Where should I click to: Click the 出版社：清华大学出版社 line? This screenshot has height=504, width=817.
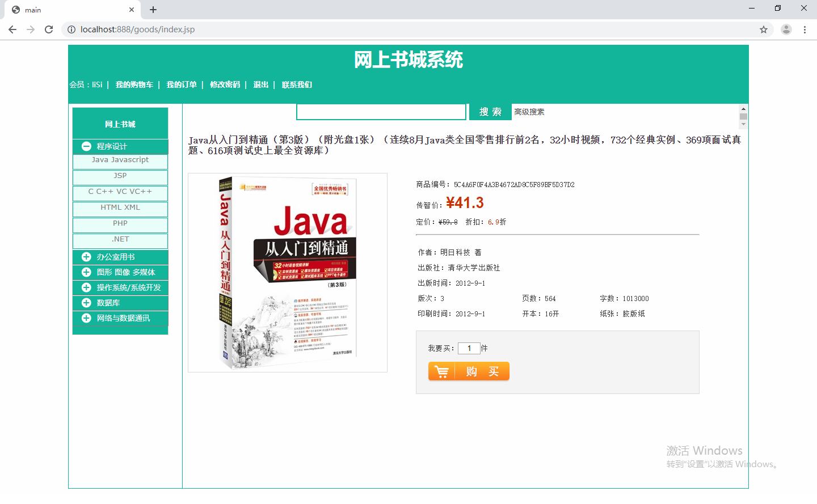click(459, 268)
